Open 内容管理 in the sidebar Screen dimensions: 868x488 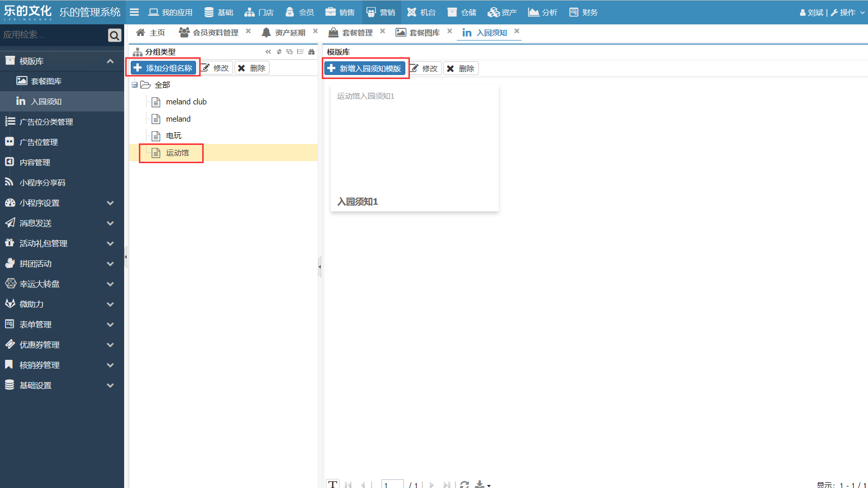point(62,162)
